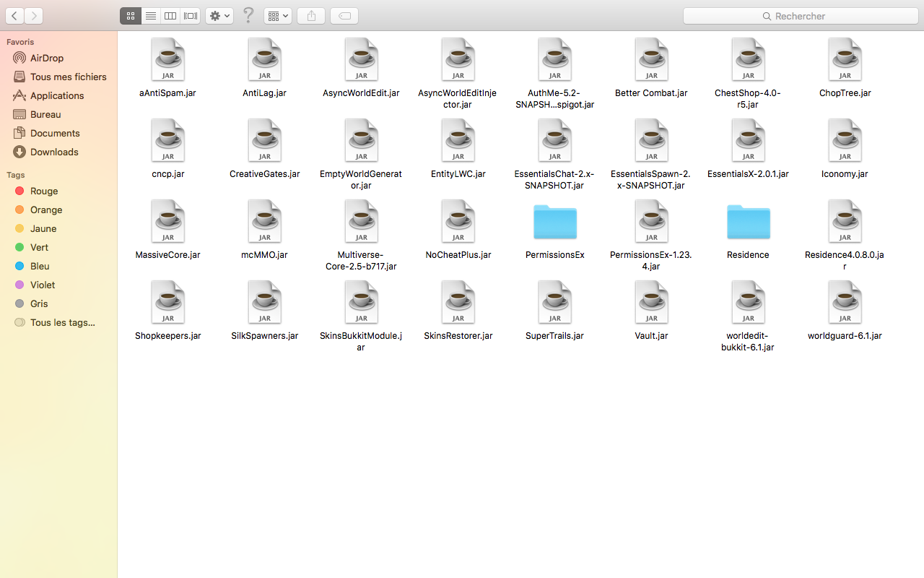Select the AntiLag.jar file icon
924x578 pixels.
point(265,59)
